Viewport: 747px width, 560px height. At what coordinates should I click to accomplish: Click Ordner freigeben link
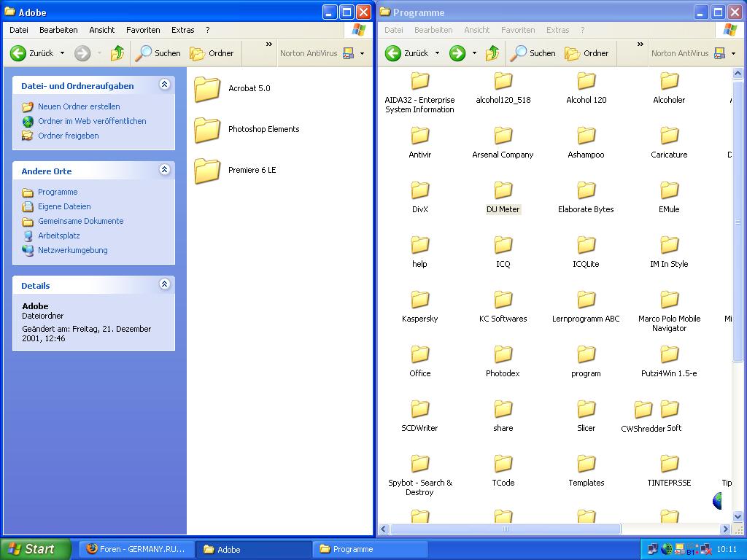click(69, 136)
